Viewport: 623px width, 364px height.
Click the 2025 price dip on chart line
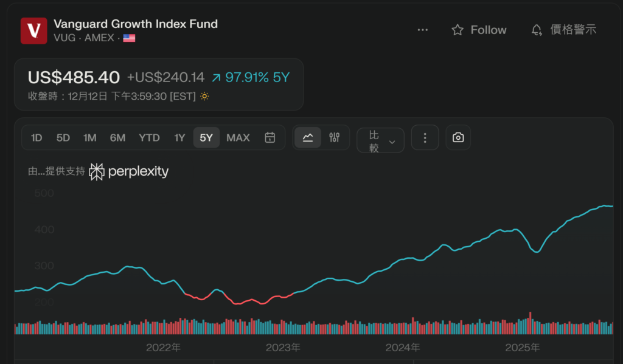(535, 251)
